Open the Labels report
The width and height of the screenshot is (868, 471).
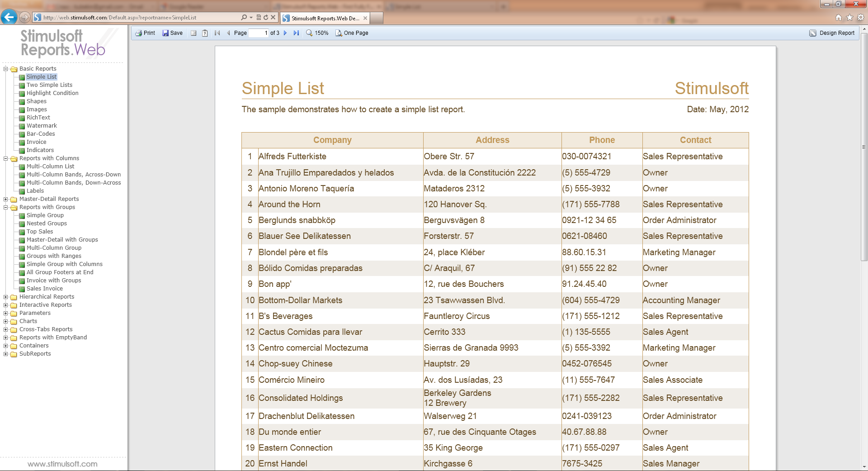[x=35, y=191]
